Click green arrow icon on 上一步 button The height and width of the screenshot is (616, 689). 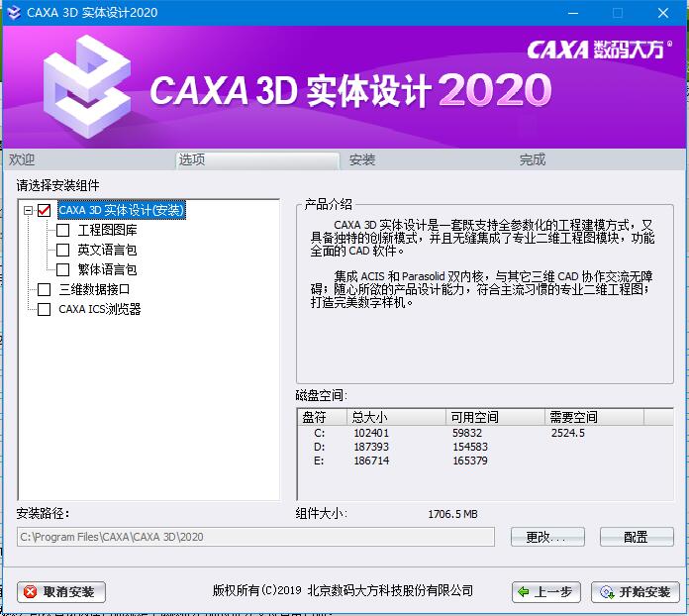tap(524, 592)
